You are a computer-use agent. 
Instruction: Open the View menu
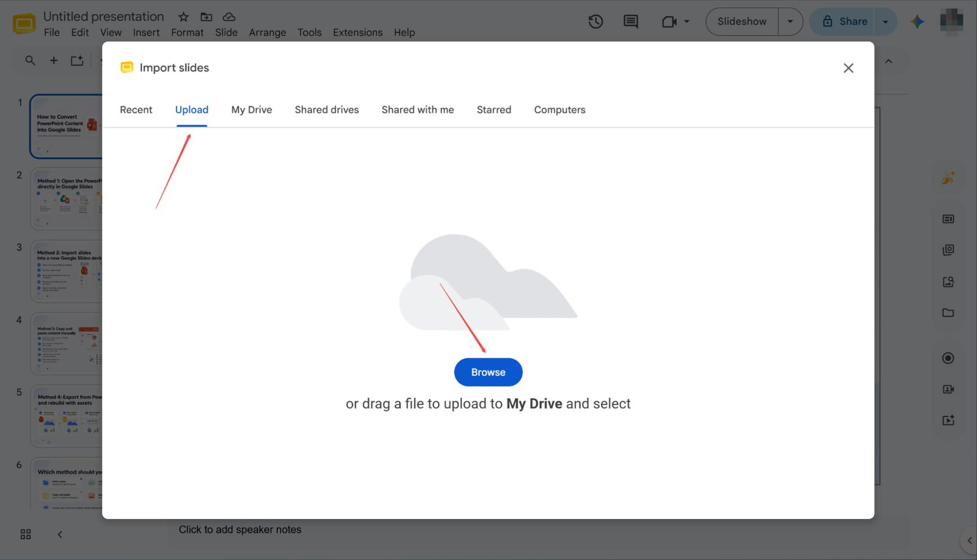coord(111,32)
